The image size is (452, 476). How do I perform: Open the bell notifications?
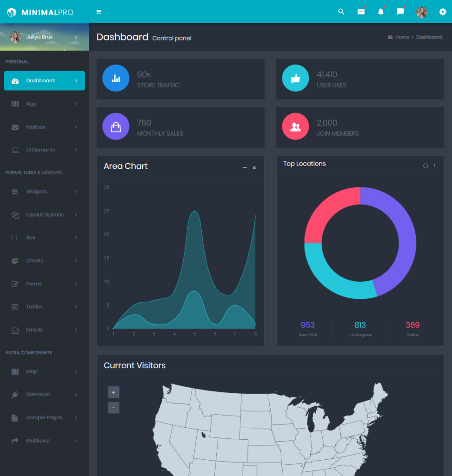(380, 12)
